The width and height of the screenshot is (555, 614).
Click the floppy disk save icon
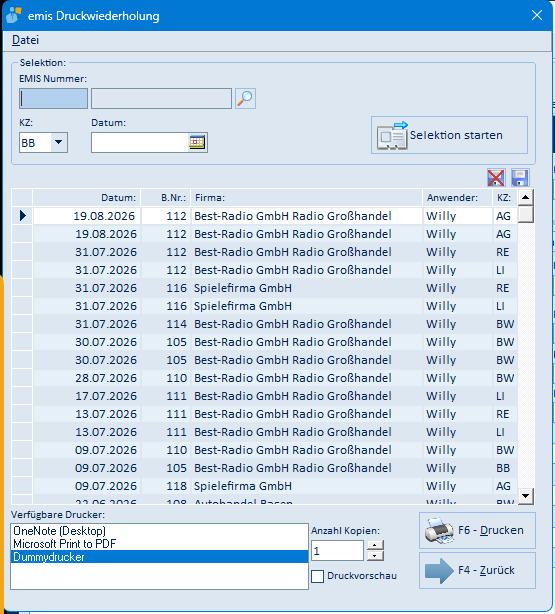(520, 178)
